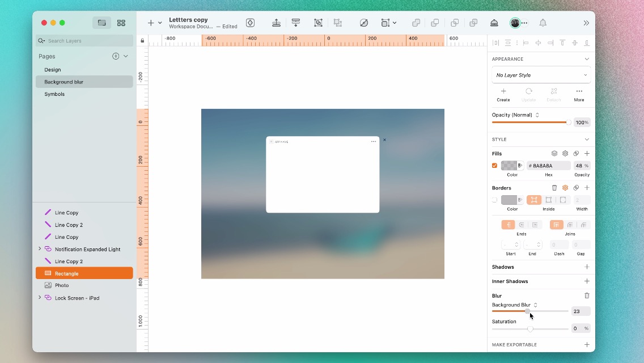Uncheck the fill enabled checkbox
This screenshot has height=363, width=644.
tap(494, 165)
